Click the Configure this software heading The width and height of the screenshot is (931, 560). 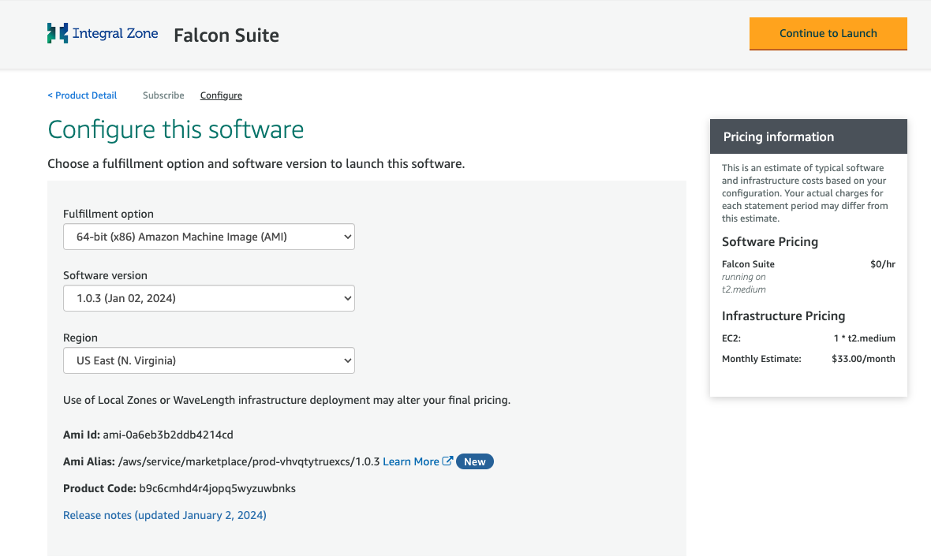tap(176, 129)
